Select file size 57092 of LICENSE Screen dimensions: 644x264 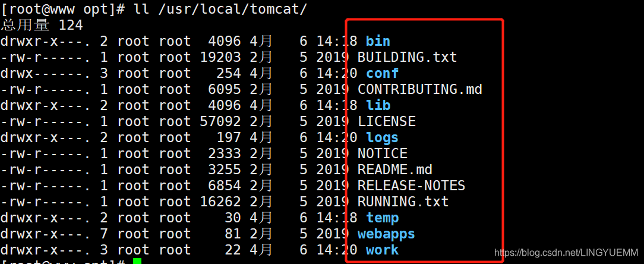[x=220, y=121]
